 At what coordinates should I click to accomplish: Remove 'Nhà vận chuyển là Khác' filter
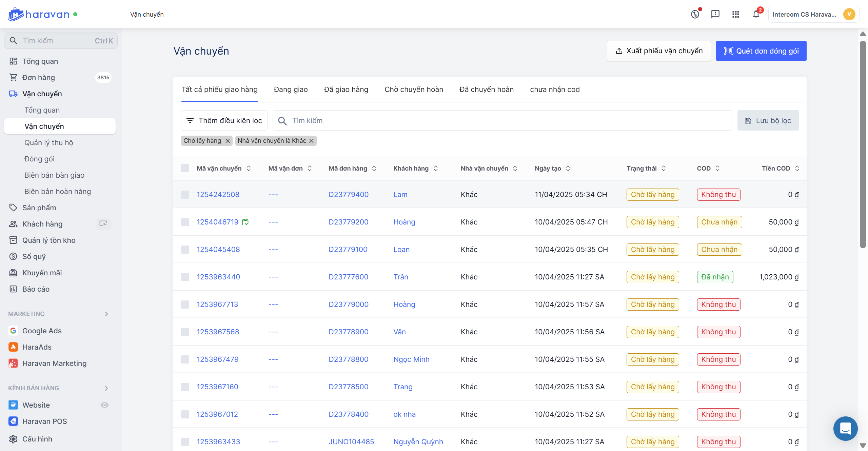point(311,141)
